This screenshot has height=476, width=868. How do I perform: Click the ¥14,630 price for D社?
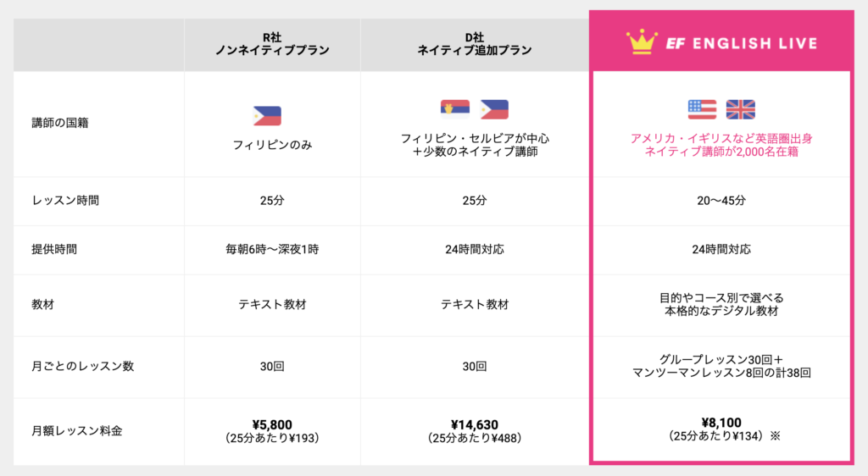pyautogui.click(x=475, y=424)
